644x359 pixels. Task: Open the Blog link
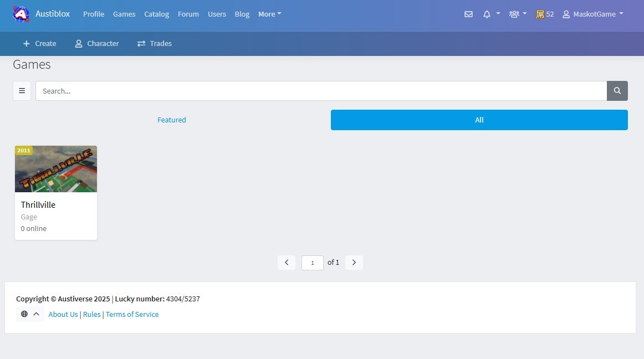pyautogui.click(x=242, y=14)
